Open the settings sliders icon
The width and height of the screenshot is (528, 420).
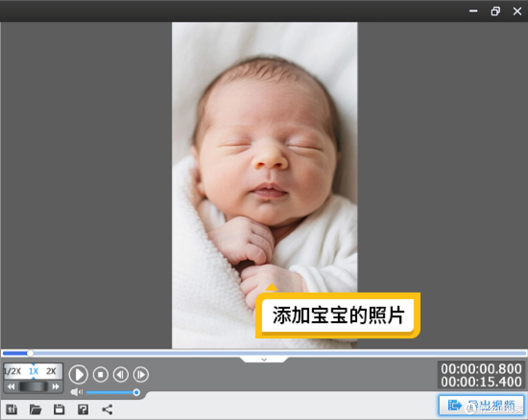click(x=12, y=410)
